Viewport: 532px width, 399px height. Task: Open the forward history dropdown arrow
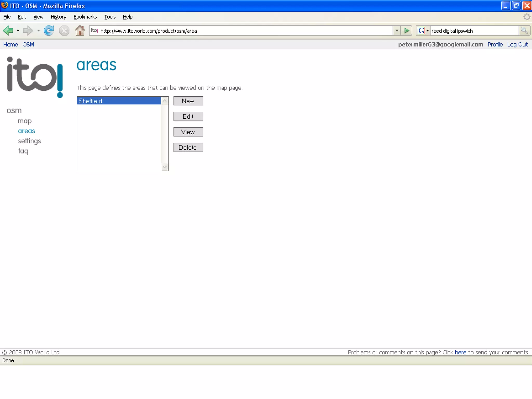38,31
